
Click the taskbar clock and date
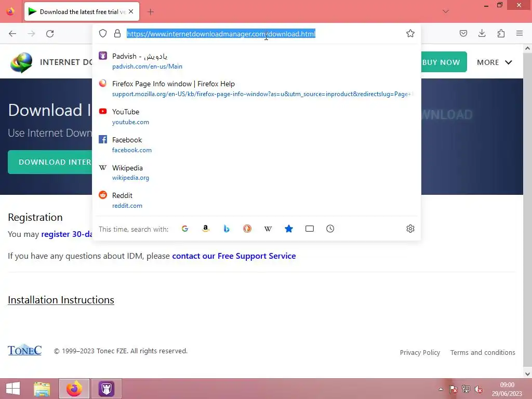coord(507,389)
